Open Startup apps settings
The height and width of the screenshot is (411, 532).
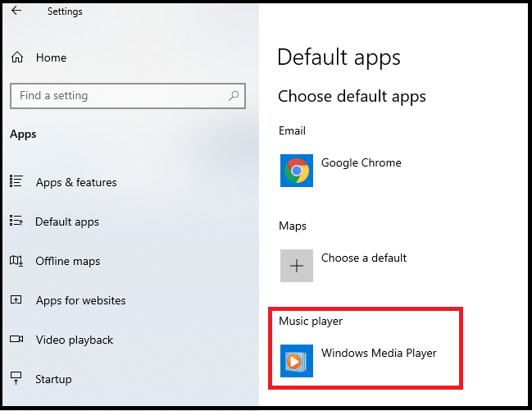(x=53, y=379)
